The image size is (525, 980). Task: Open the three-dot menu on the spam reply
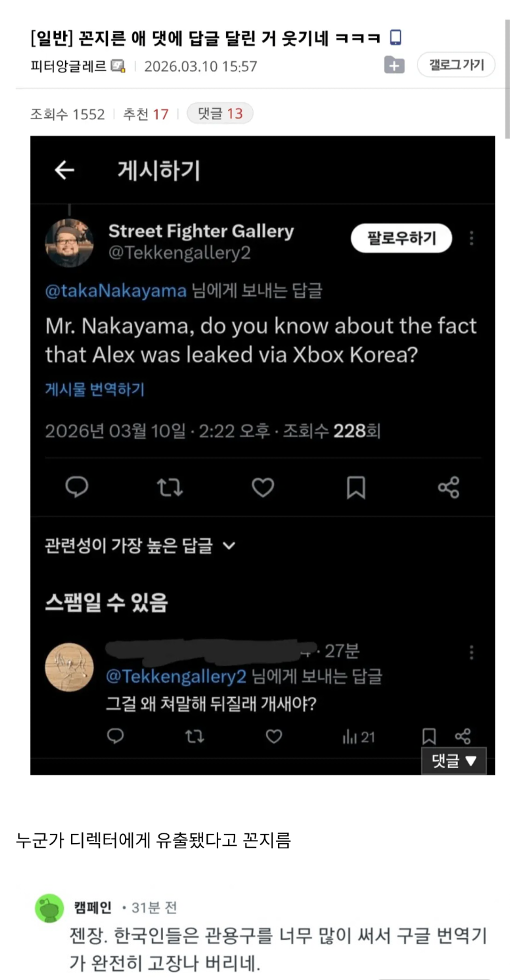471,652
